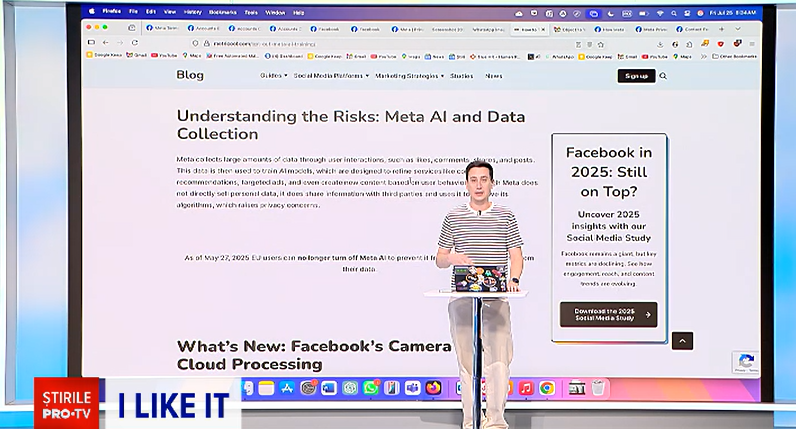Click Download the 2025 Social Media Study
The height and width of the screenshot is (429, 796).
pos(608,314)
